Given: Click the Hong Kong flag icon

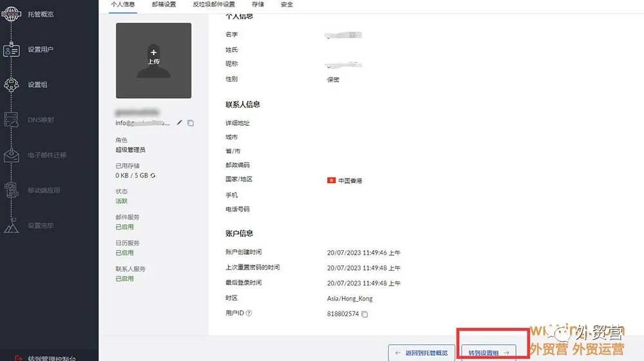Looking at the screenshot, I should (332, 180).
